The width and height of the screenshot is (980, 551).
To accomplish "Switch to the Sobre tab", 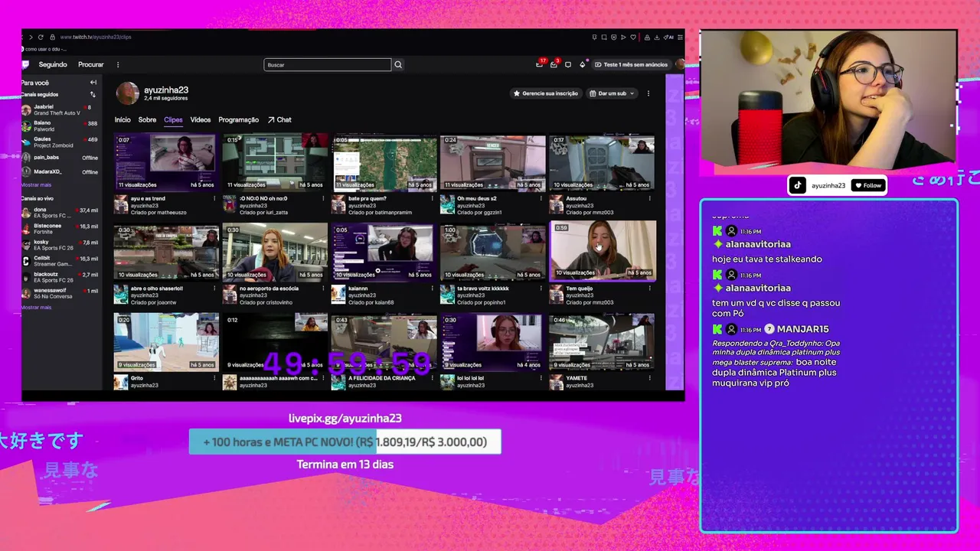I will pos(147,120).
